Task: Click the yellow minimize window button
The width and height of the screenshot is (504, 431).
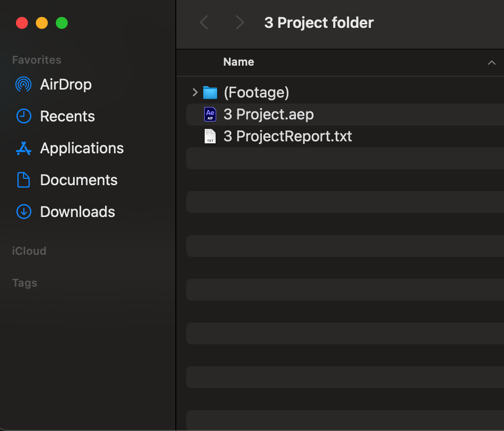Action: click(x=42, y=23)
